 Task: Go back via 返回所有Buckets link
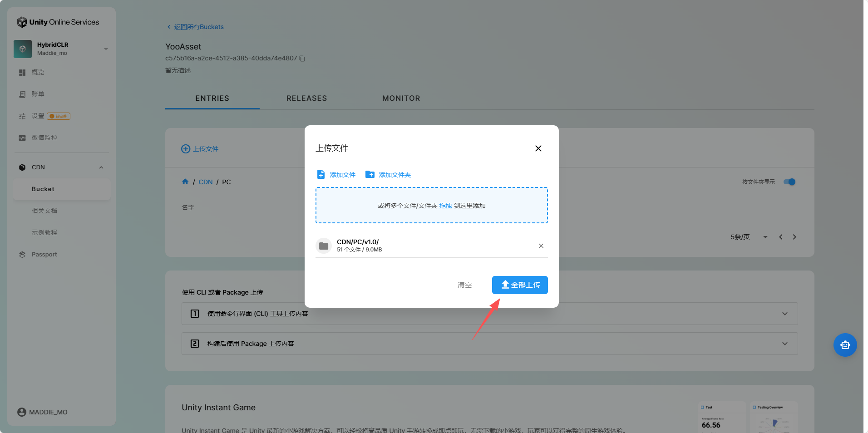(195, 27)
